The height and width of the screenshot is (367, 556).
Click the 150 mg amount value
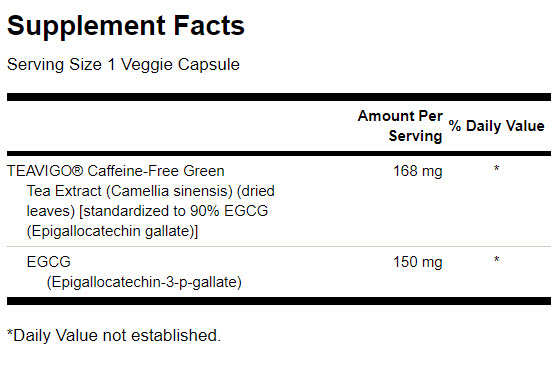(418, 262)
